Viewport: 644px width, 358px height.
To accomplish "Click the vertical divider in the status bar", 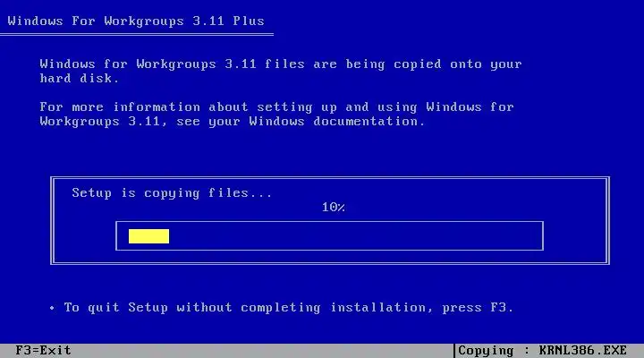I will click(454, 351).
